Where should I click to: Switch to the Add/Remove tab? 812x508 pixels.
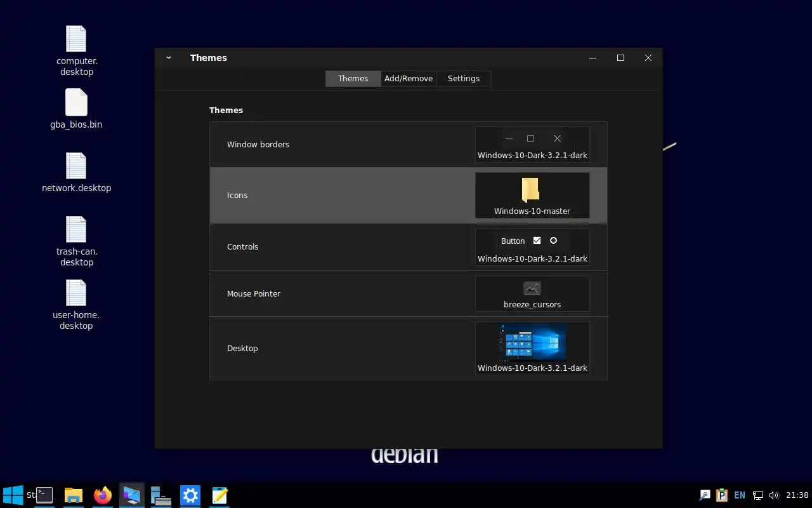(x=409, y=79)
